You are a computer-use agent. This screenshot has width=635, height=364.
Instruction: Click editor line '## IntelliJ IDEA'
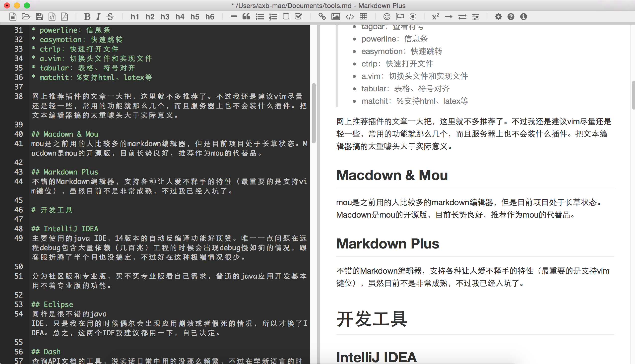[x=65, y=229]
